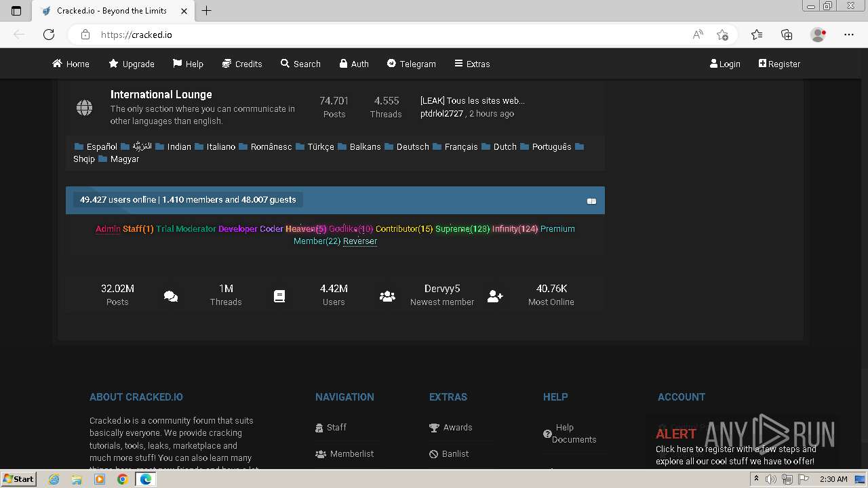Click the Register link
Image resolution: width=868 pixels, height=488 pixels.
click(779, 64)
